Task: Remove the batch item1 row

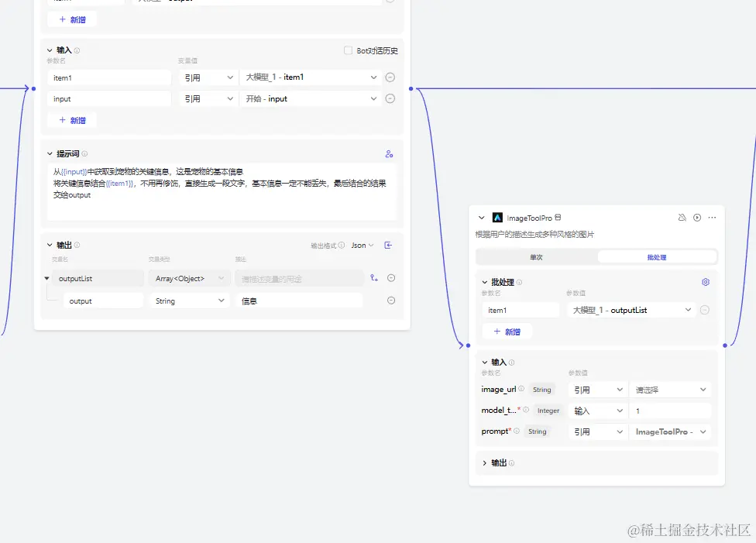Action: click(x=704, y=310)
